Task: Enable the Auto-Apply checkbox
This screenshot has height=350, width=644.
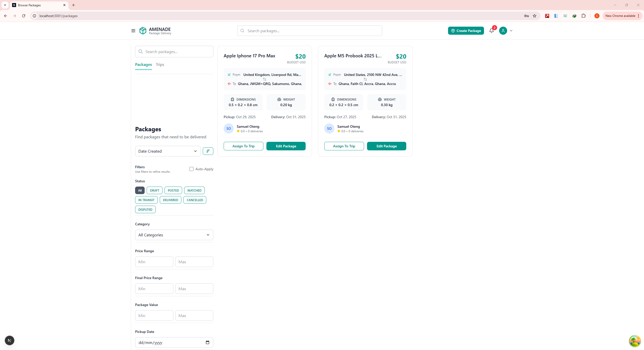Action: pos(191,169)
